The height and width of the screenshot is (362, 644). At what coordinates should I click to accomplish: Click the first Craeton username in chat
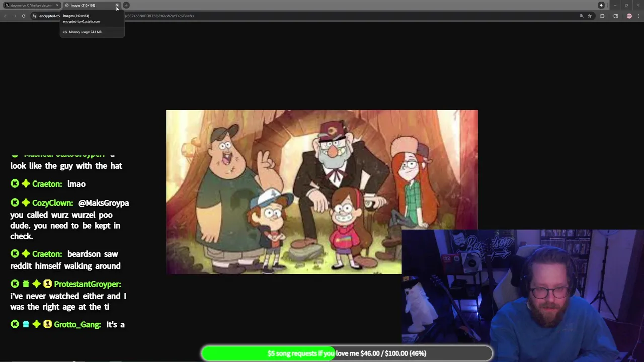tap(47, 184)
